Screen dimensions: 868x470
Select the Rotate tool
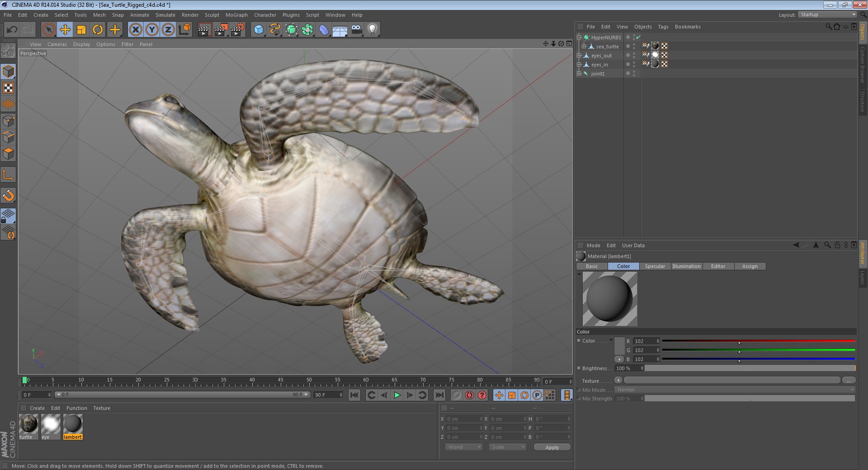(x=98, y=30)
